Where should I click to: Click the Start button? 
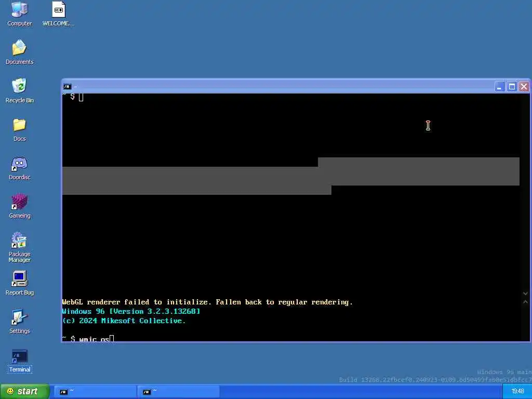(x=24, y=391)
